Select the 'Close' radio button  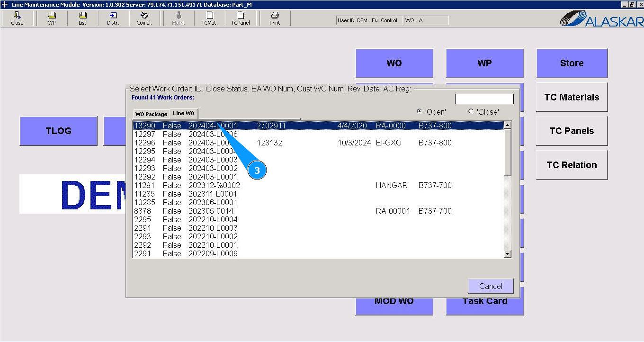point(471,112)
